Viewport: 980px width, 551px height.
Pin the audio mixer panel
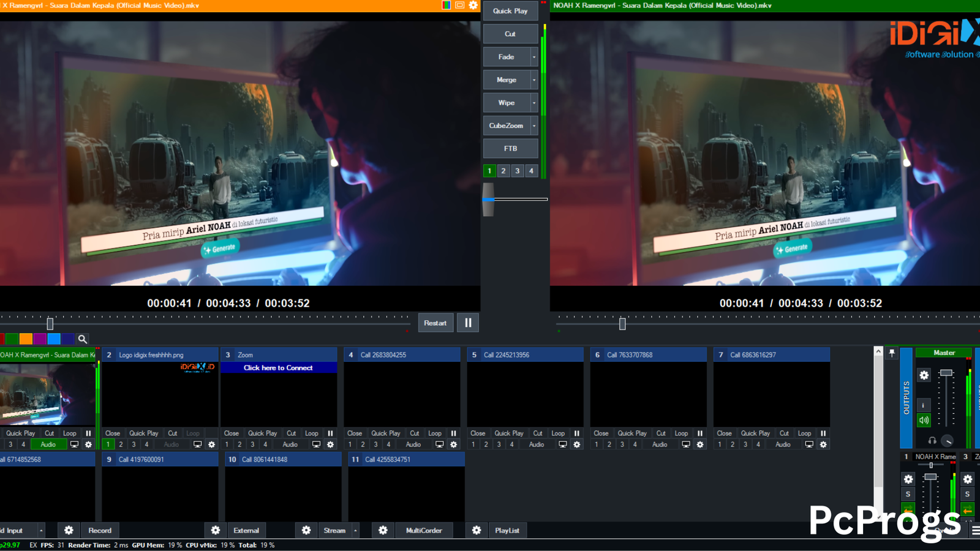pyautogui.click(x=892, y=353)
